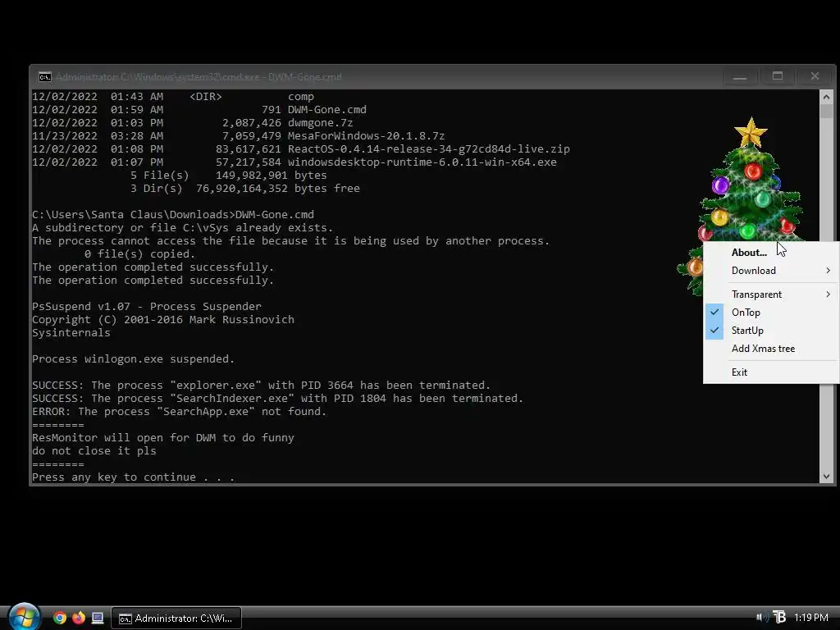840x630 pixels.
Task: Select Exit in the tree context menu
Action: pyautogui.click(x=739, y=372)
